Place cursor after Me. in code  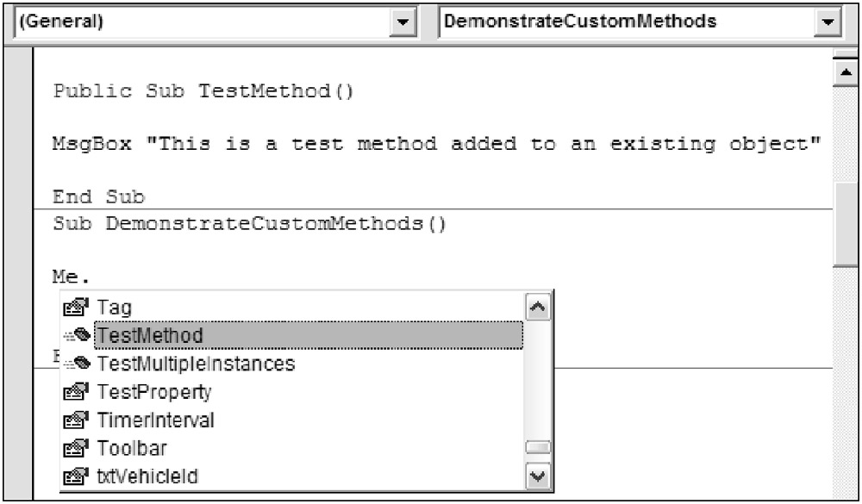click(x=92, y=278)
